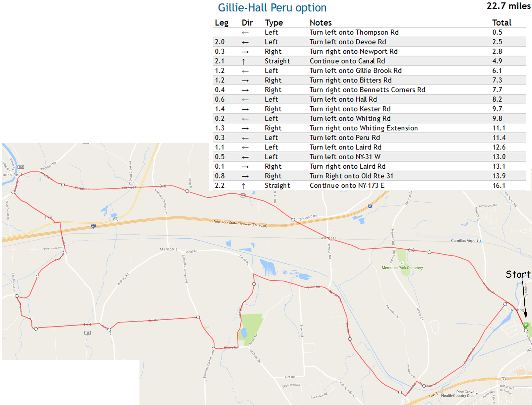Click the Memphis town label on the map

168,249
